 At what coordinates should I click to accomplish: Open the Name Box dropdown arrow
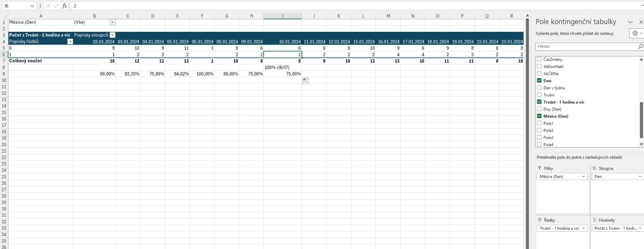pos(32,6)
